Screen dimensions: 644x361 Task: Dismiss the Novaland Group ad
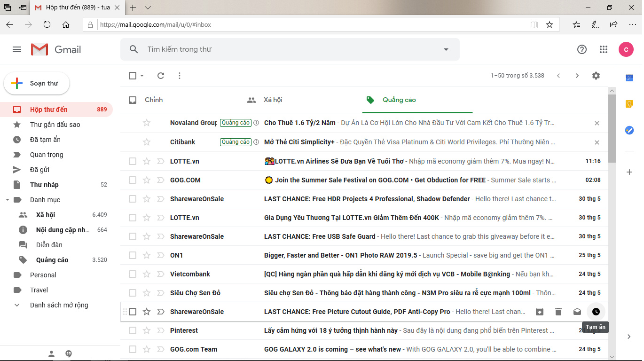tap(597, 123)
